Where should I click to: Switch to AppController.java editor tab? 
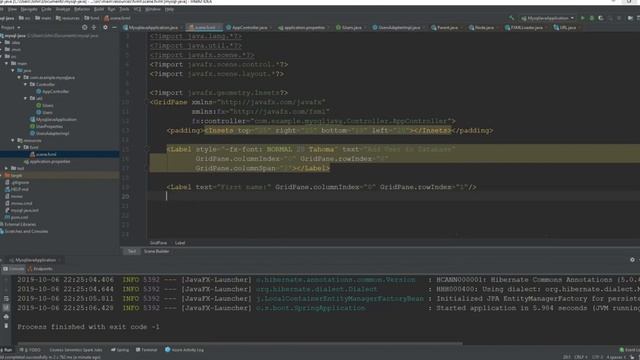pos(247,27)
